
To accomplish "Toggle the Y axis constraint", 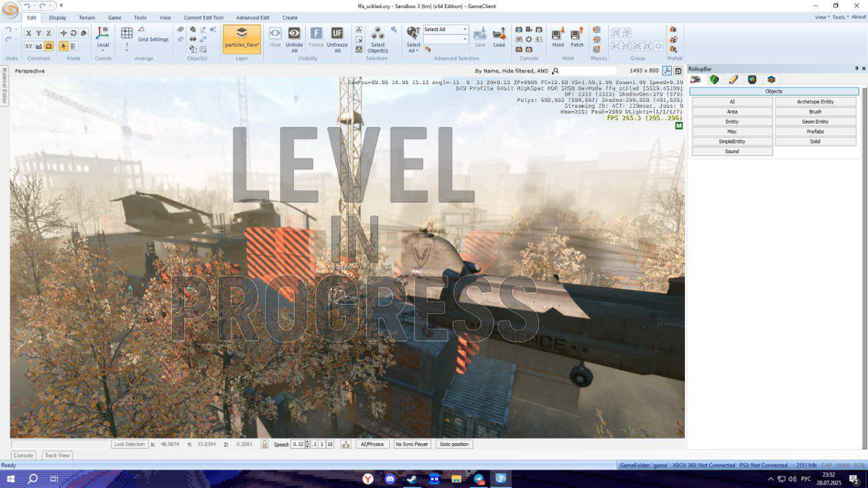I will tap(39, 33).
